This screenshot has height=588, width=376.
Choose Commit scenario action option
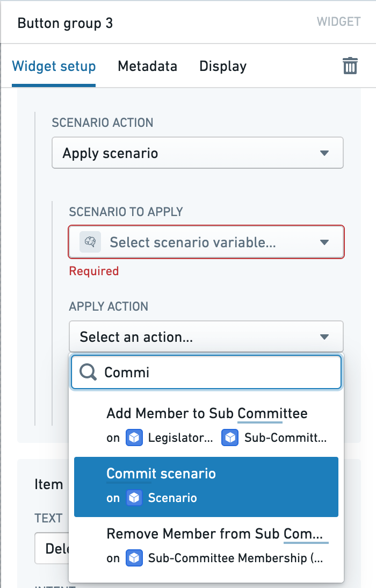(206, 487)
